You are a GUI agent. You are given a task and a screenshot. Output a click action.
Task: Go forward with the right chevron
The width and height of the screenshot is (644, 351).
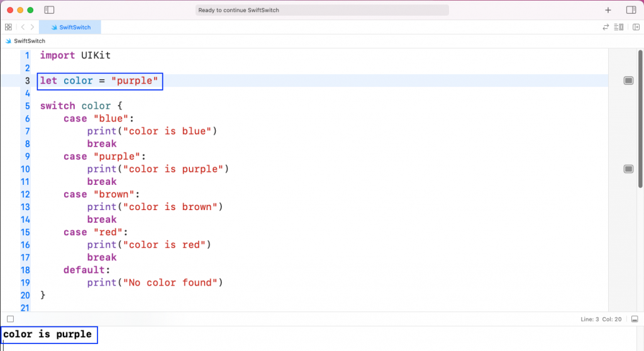click(x=33, y=27)
